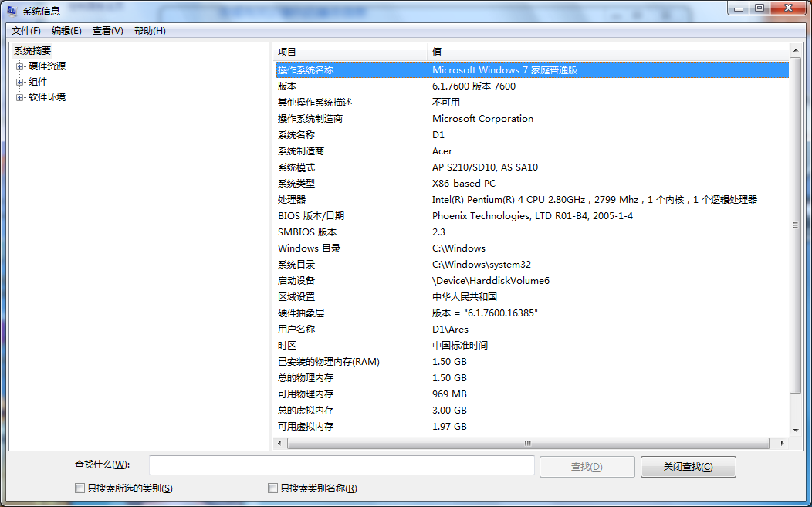
Task: Enable 只搜索所选的类别 checkbox
Action: pyautogui.click(x=80, y=488)
